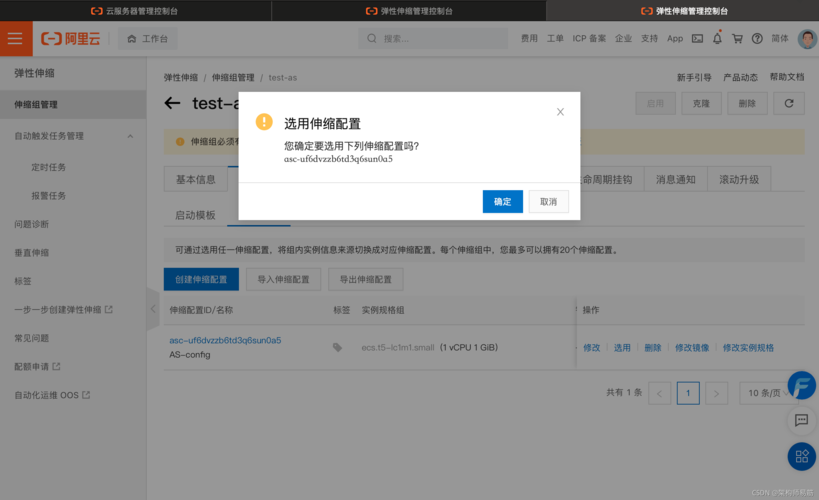The width and height of the screenshot is (819, 500).
Task: Select 伸缩组管理 in the sidebar
Action: pyautogui.click(x=73, y=104)
